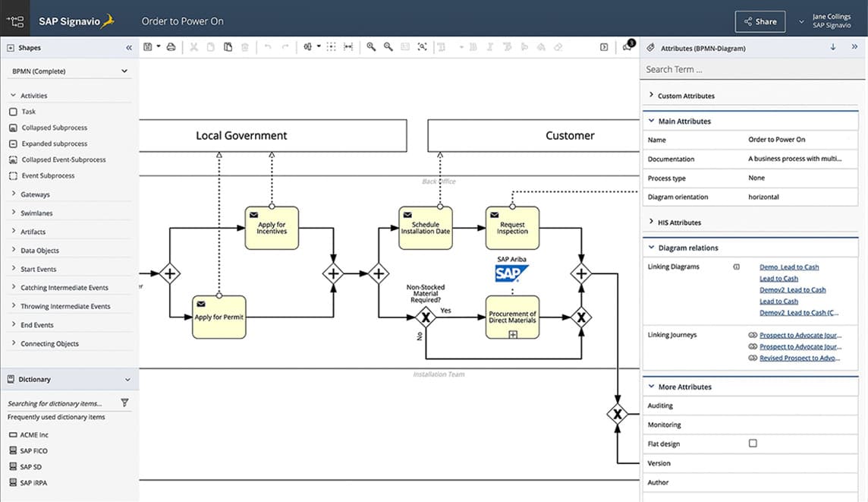Open the Demo_Lead to Cash link
868x502 pixels.
point(789,267)
